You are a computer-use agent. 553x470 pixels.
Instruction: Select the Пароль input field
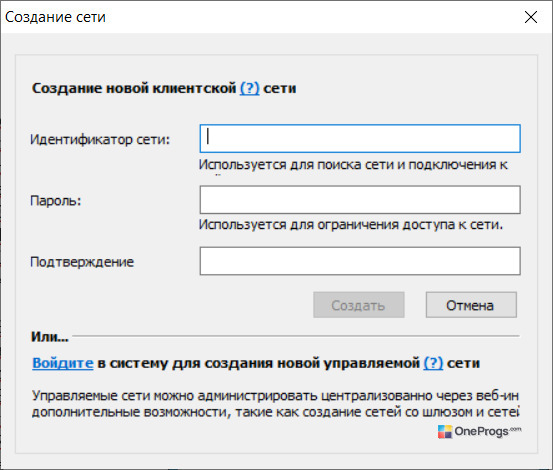click(360, 200)
